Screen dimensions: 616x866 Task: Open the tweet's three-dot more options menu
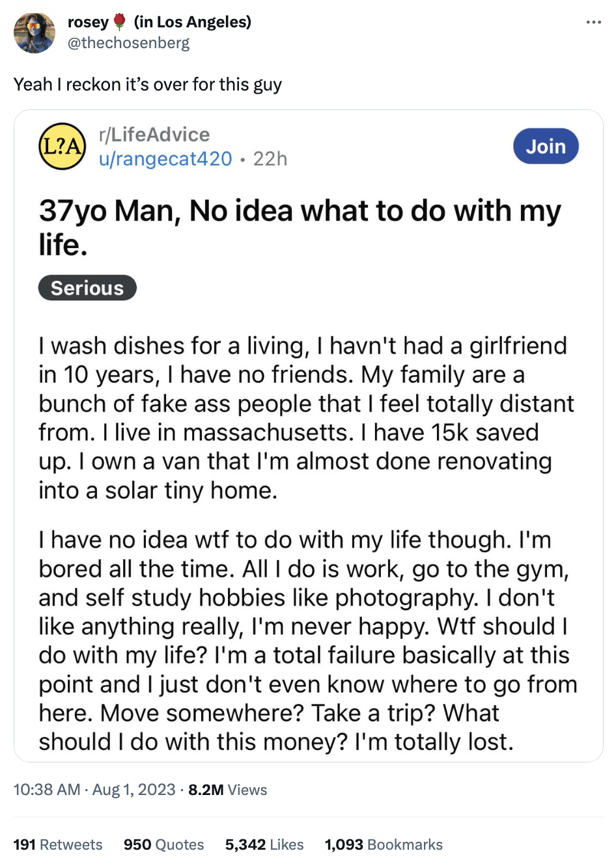[593, 23]
